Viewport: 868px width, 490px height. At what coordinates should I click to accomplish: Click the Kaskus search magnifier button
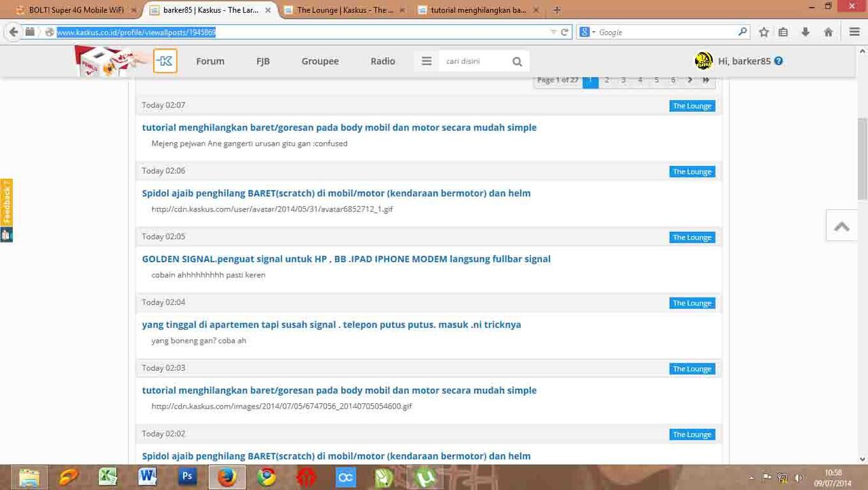(517, 62)
